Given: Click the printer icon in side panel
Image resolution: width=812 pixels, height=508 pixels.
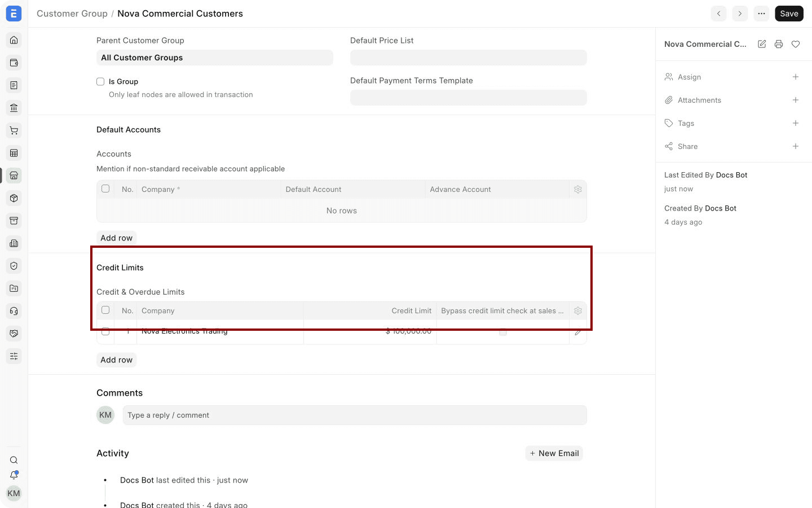Looking at the screenshot, I should pos(779,44).
